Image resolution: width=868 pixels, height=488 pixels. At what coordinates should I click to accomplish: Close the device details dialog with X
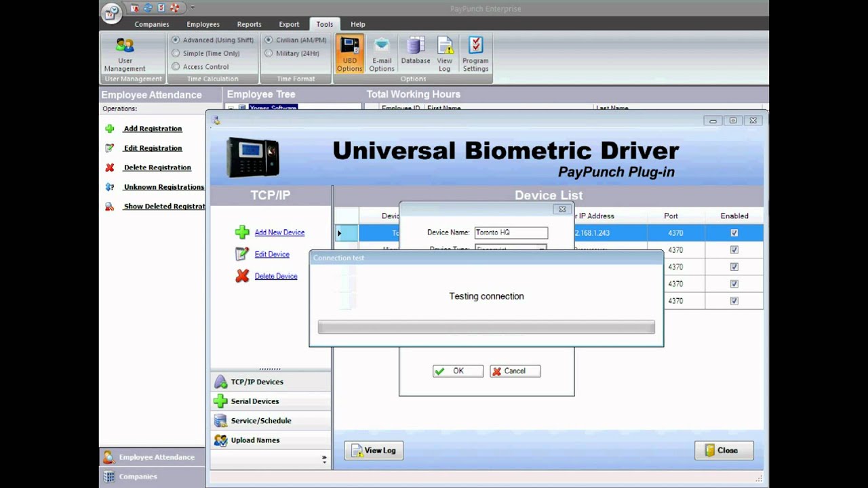tap(561, 209)
